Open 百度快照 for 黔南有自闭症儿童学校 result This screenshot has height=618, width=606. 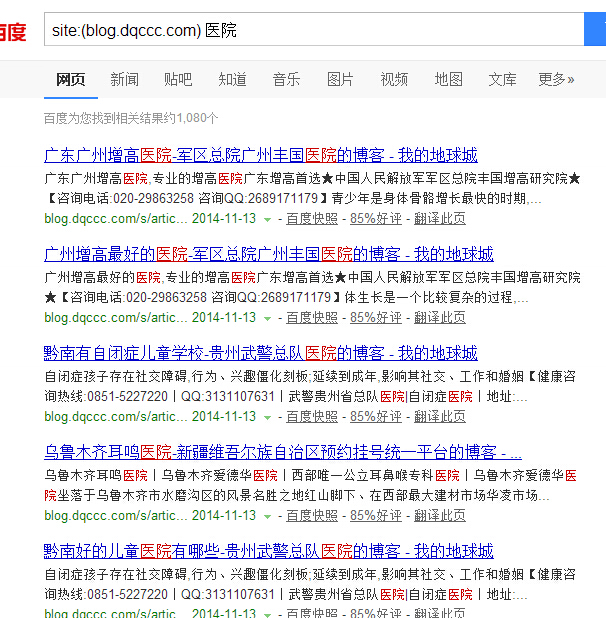click(312, 416)
